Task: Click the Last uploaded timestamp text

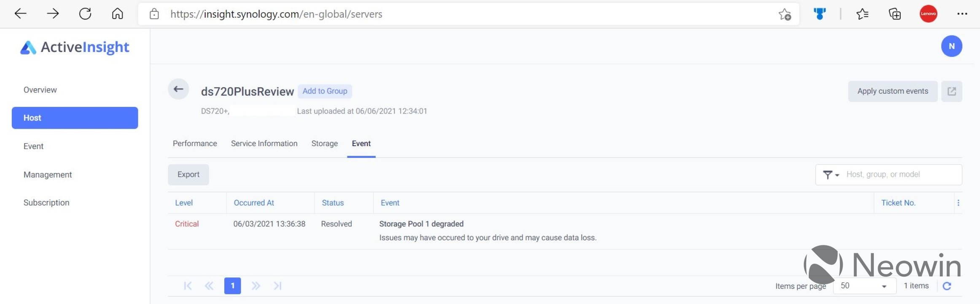Action: [x=362, y=111]
